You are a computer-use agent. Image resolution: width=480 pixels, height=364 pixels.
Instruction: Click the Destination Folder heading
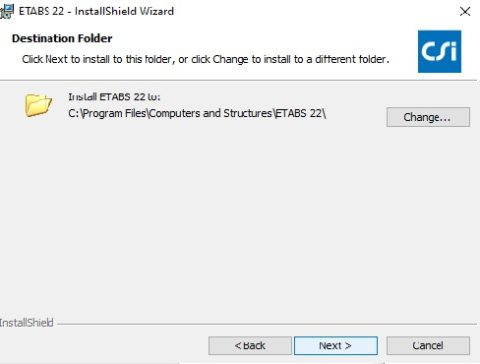[62, 38]
